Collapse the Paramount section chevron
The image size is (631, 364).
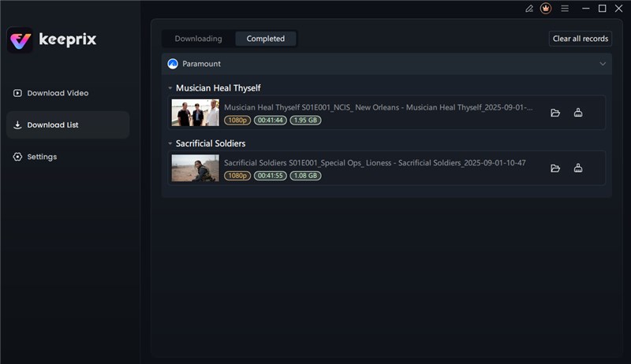(x=603, y=64)
